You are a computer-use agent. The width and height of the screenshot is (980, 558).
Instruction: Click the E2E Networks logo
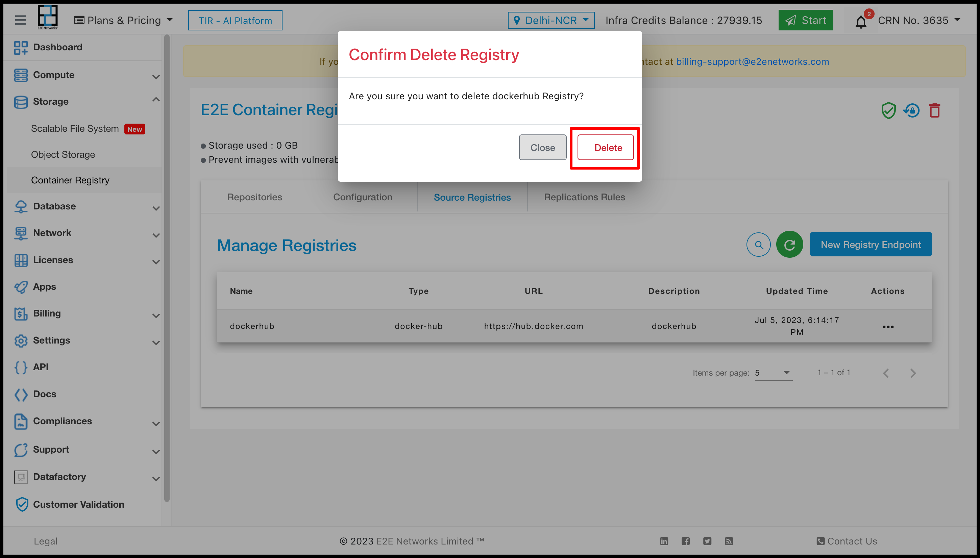48,17
